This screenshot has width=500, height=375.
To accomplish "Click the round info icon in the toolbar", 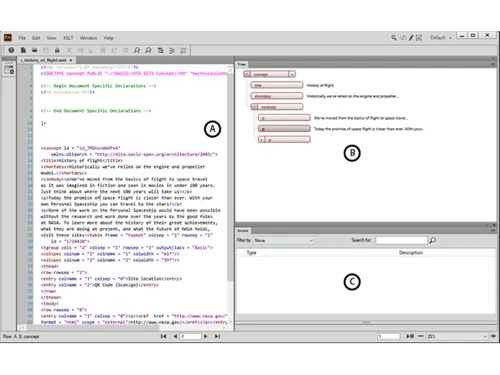I will click(11, 50).
